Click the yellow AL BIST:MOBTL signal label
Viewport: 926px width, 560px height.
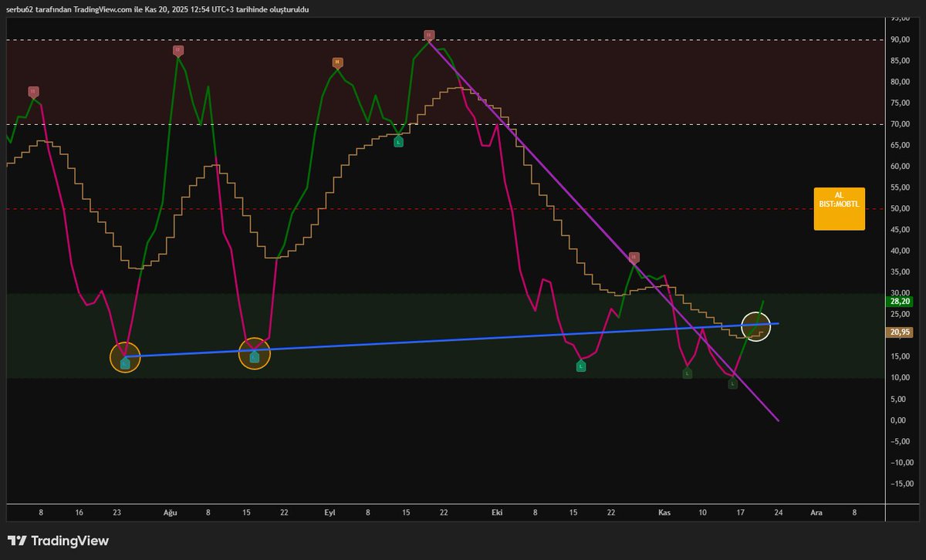tap(839, 208)
